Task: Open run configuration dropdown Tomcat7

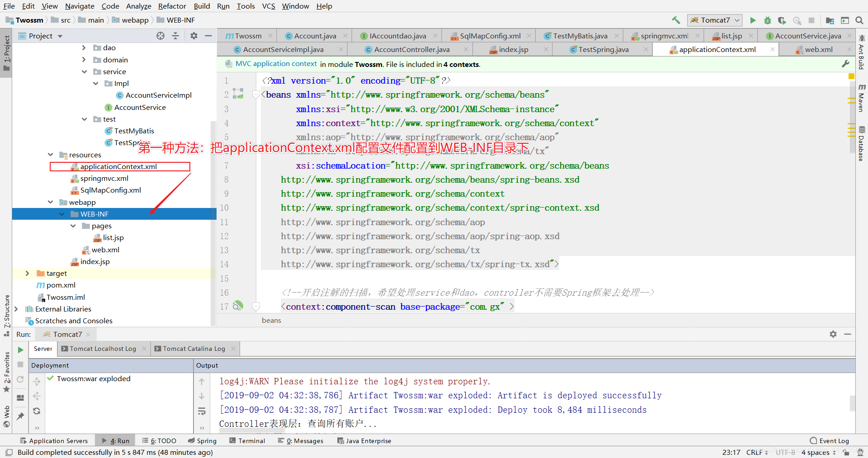Action: tap(715, 20)
